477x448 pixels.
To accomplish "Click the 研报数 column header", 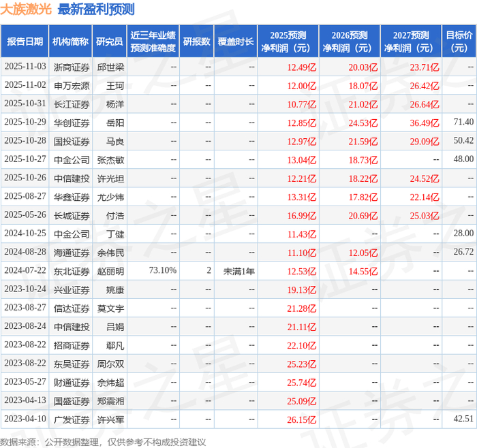I will pos(196,42).
